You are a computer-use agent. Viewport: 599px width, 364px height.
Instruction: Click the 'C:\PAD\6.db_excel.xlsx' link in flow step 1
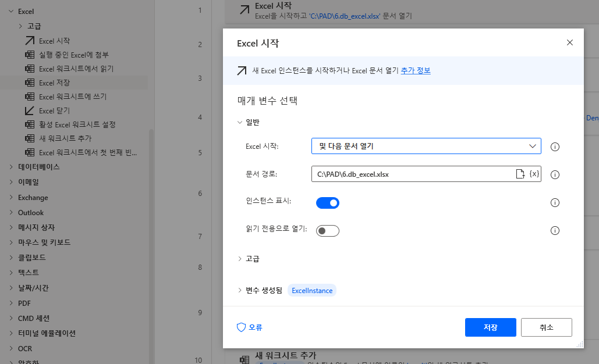point(345,16)
